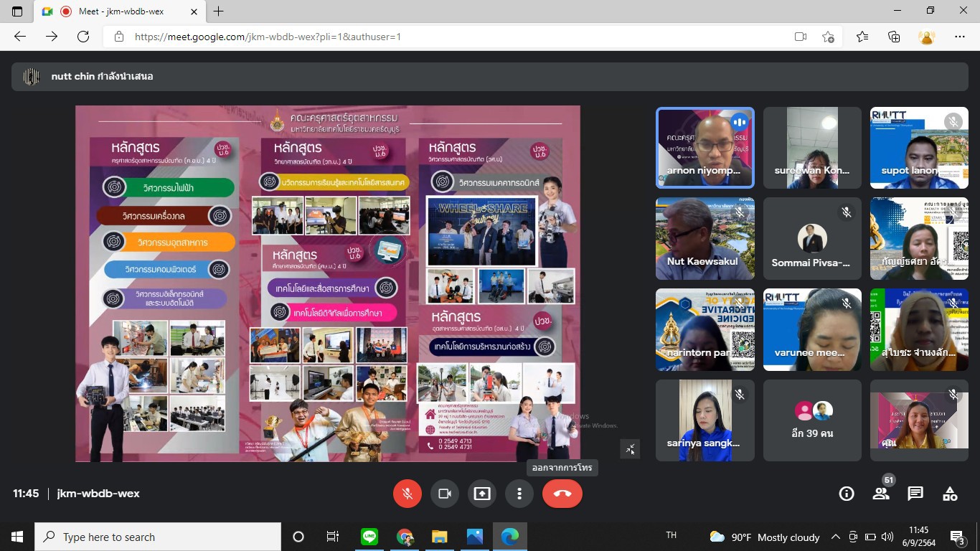Open browser Collections
The height and width of the screenshot is (551, 980).
894,37
